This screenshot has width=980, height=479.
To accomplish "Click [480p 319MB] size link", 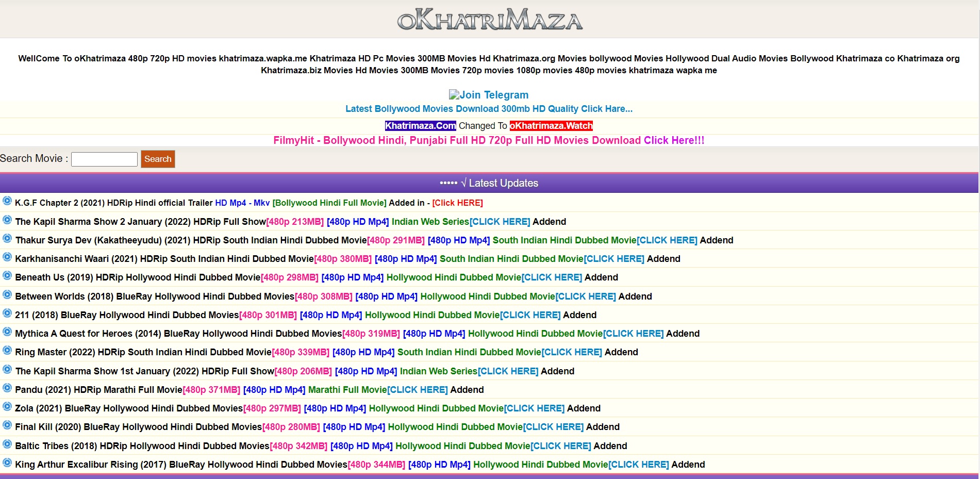I will [x=371, y=334].
